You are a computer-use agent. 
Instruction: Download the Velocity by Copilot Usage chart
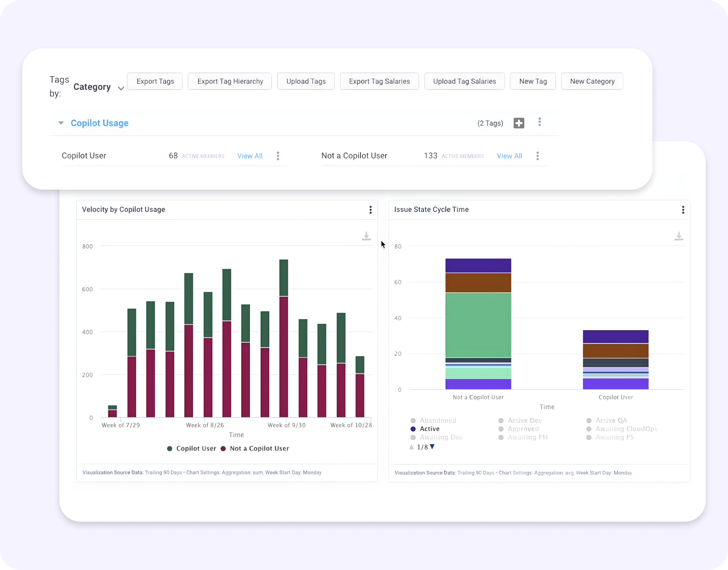click(366, 236)
